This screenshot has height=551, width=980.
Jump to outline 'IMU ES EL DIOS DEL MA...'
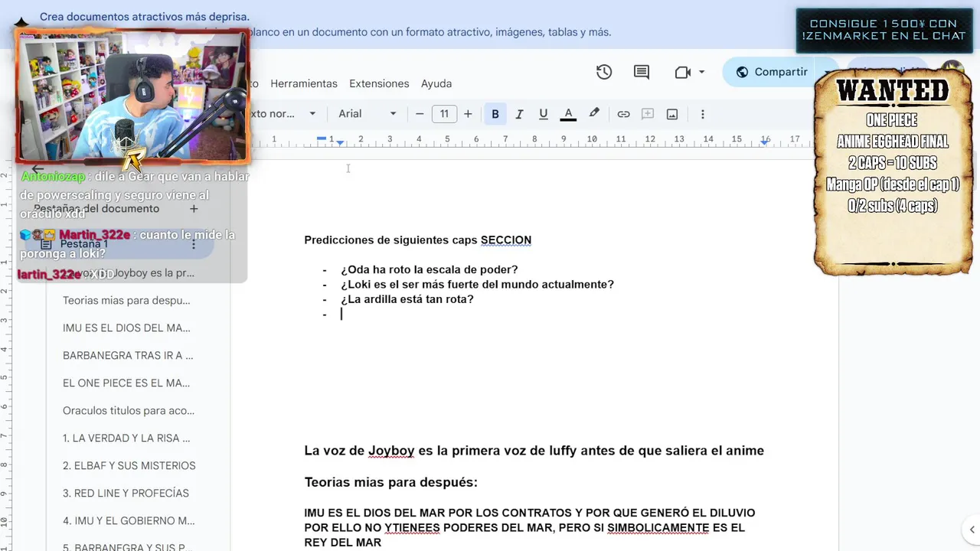(x=126, y=328)
